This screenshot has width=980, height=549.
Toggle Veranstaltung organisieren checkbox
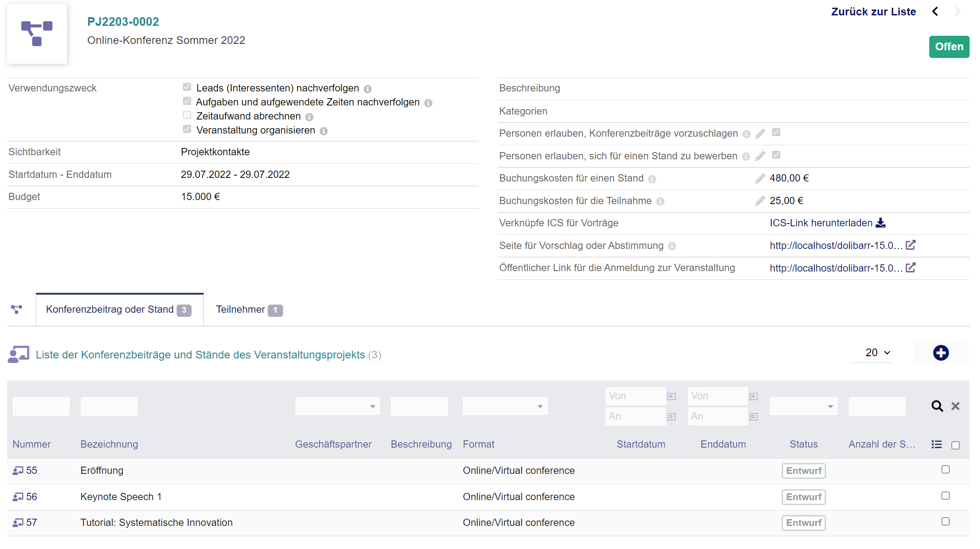pyautogui.click(x=187, y=129)
